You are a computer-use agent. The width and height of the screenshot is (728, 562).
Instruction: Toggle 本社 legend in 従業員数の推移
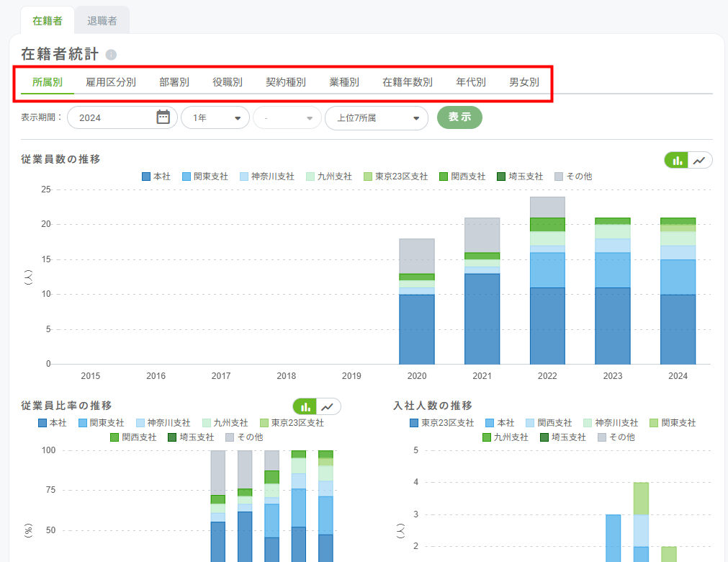156,177
